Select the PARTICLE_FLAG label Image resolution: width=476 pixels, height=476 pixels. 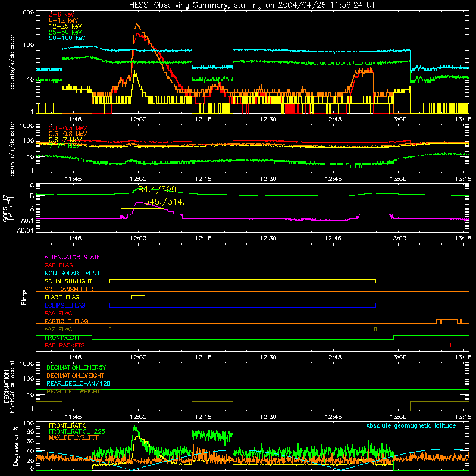pos(67,321)
